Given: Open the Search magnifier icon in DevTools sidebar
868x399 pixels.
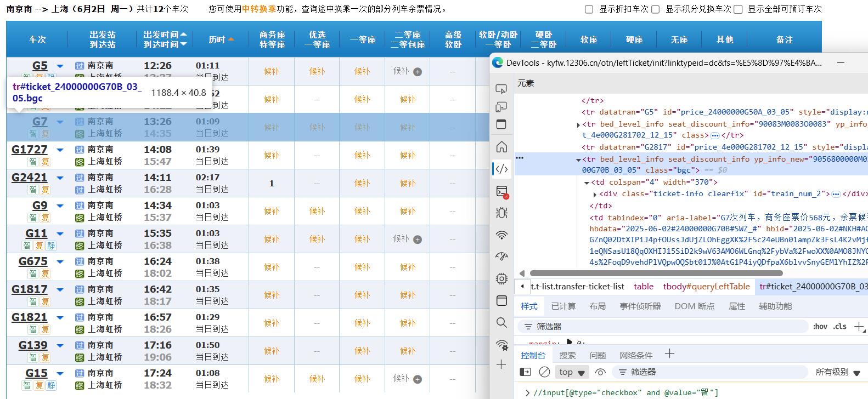Looking at the screenshot, I should (501, 322).
